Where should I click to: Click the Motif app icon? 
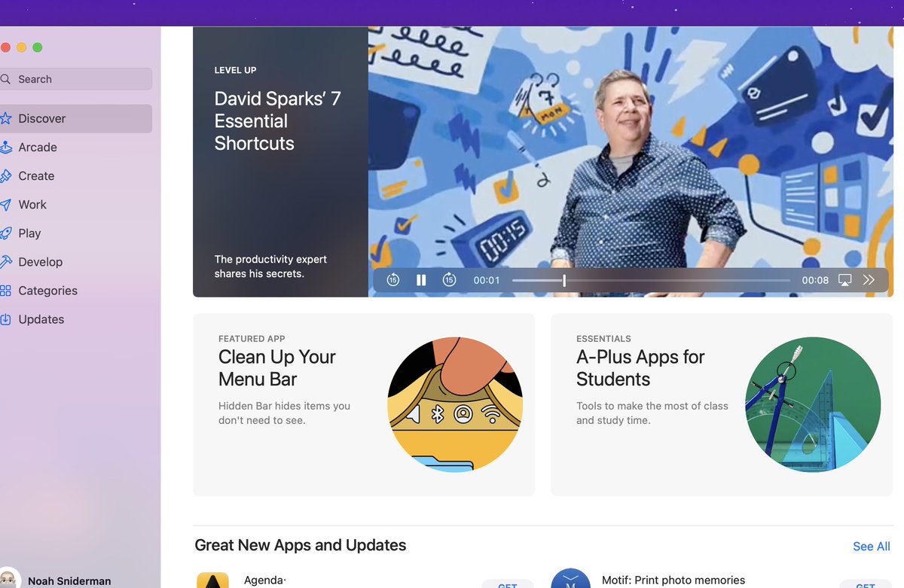click(x=570, y=578)
